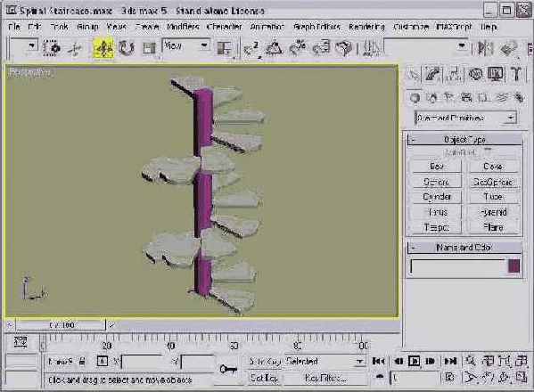534x392 pixels.
Task: Open the Hierarchy command panel tab
Action: (x=454, y=74)
